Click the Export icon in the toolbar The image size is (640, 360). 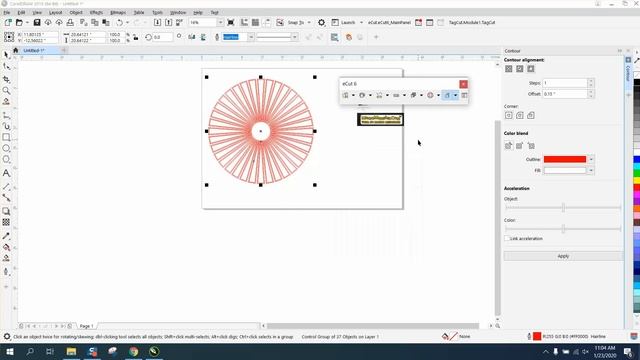click(x=169, y=22)
